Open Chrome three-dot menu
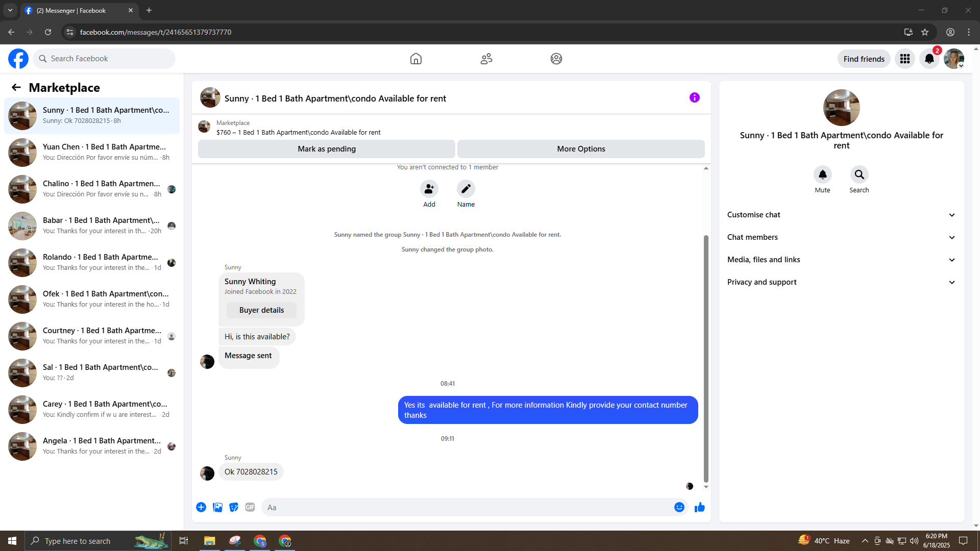 coord(969,32)
